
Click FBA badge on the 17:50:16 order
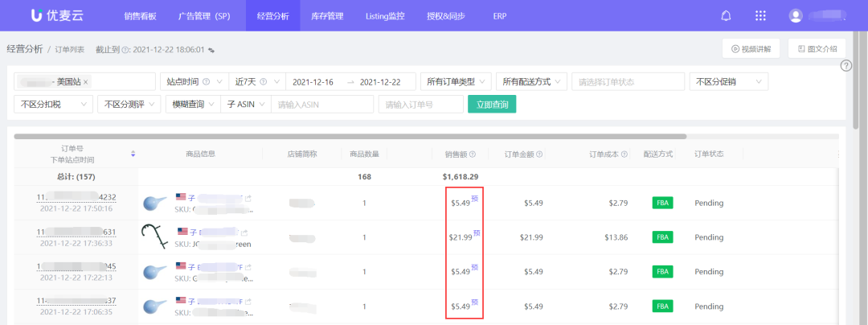pyautogui.click(x=661, y=203)
